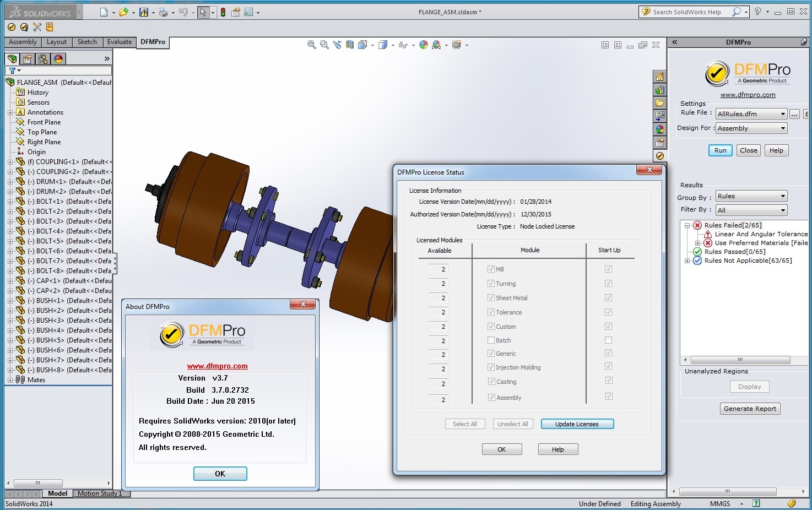
Task: Open a file with the Open folder icon
Action: pyautogui.click(x=123, y=12)
